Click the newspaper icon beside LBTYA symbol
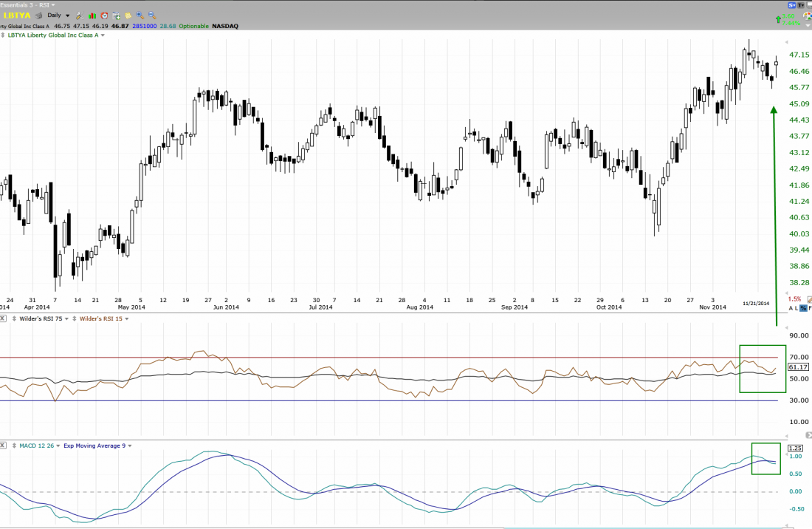 pos(38,15)
